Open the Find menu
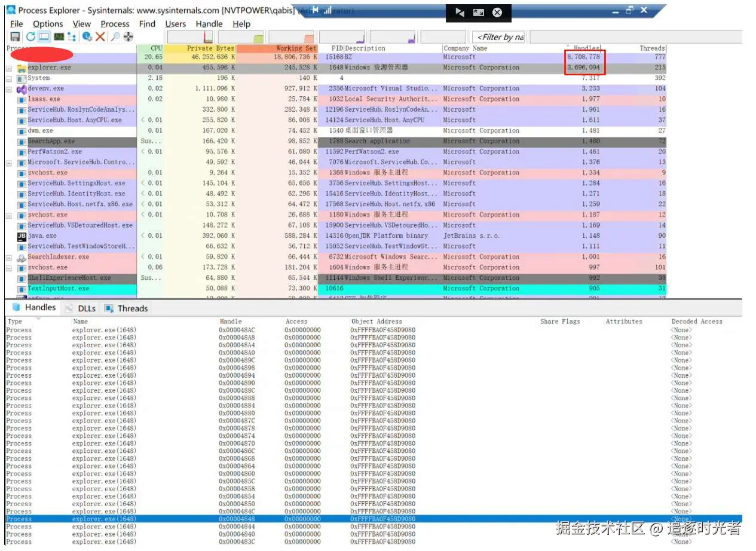756x551 pixels. 147,24
